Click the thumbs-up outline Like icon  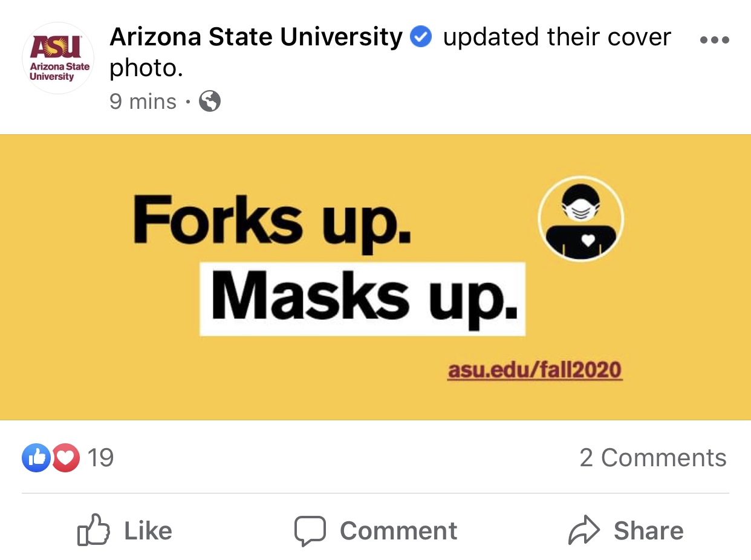click(x=94, y=530)
